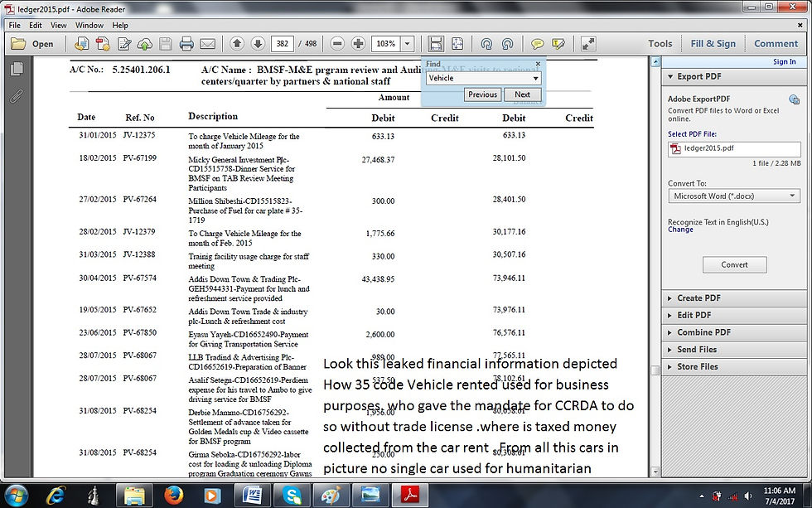Expand the Send Files section

pyautogui.click(x=734, y=350)
